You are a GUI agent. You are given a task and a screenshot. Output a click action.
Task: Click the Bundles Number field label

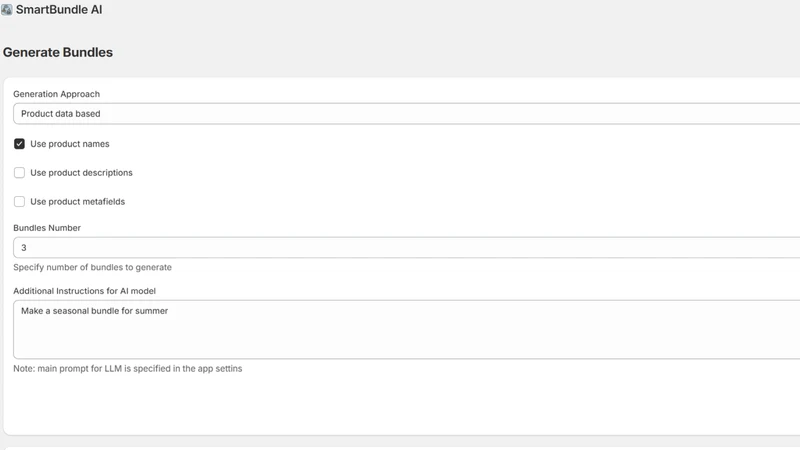[47, 228]
